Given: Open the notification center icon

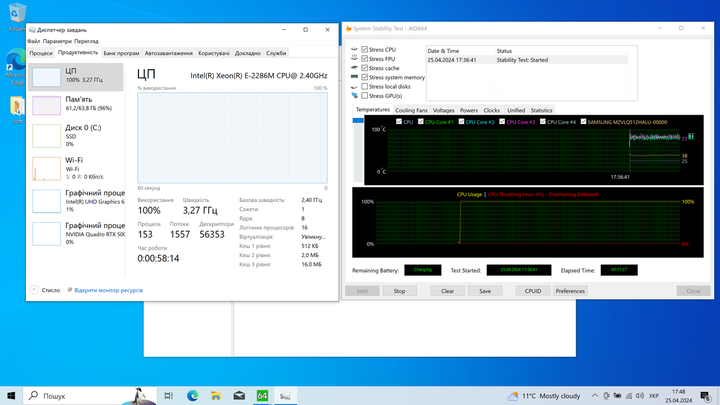Looking at the screenshot, I should click(705, 395).
